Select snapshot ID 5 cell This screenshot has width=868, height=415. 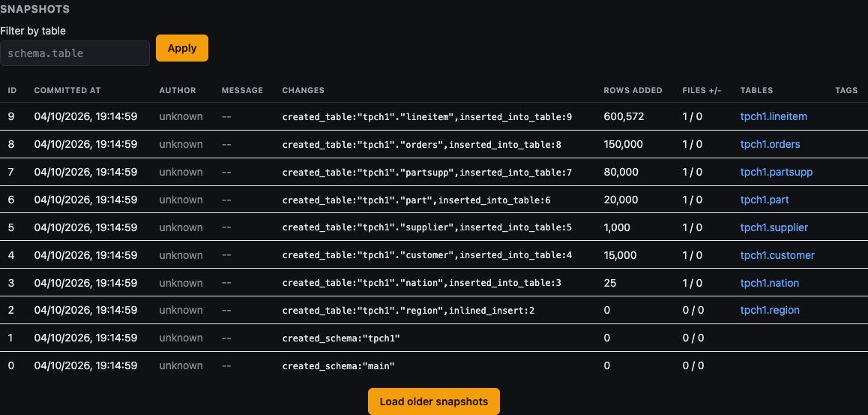(11, 227)
